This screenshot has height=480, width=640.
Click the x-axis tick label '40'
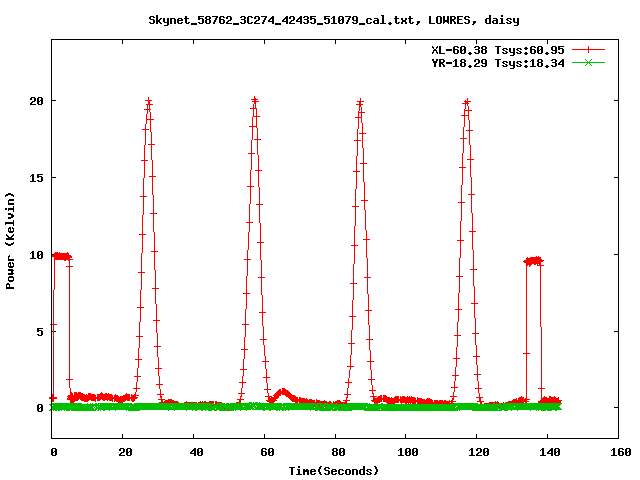point(196,452)
